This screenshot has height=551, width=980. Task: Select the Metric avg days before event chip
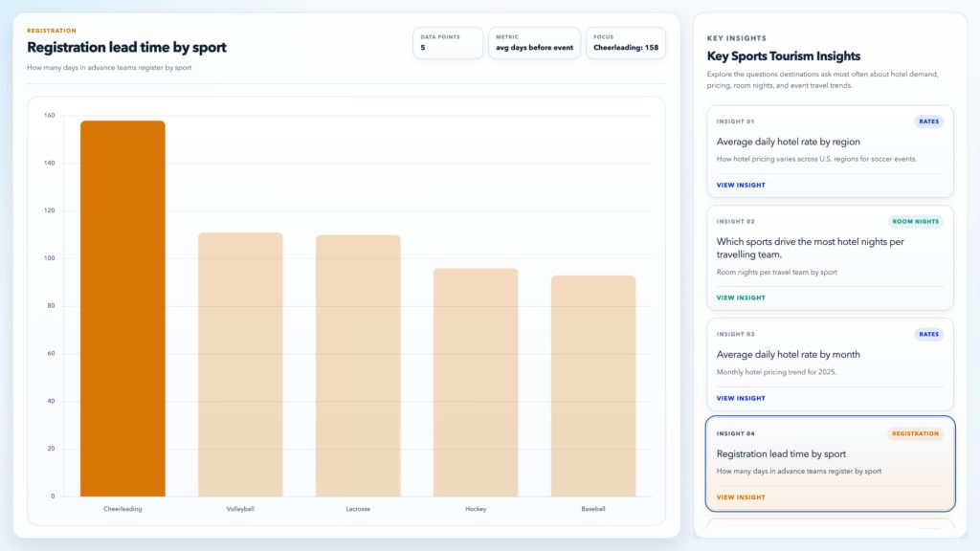[534, 43]
